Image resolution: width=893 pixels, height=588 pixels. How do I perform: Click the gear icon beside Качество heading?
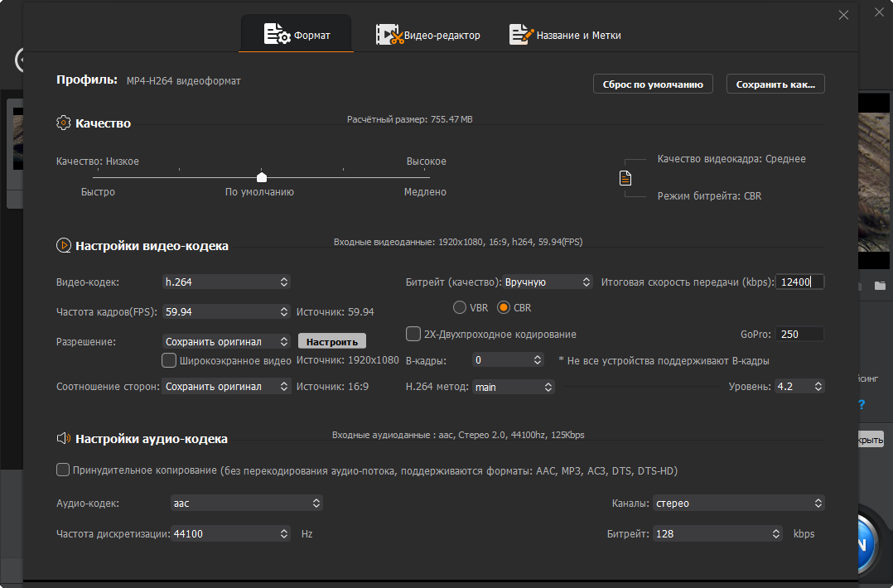63,123
